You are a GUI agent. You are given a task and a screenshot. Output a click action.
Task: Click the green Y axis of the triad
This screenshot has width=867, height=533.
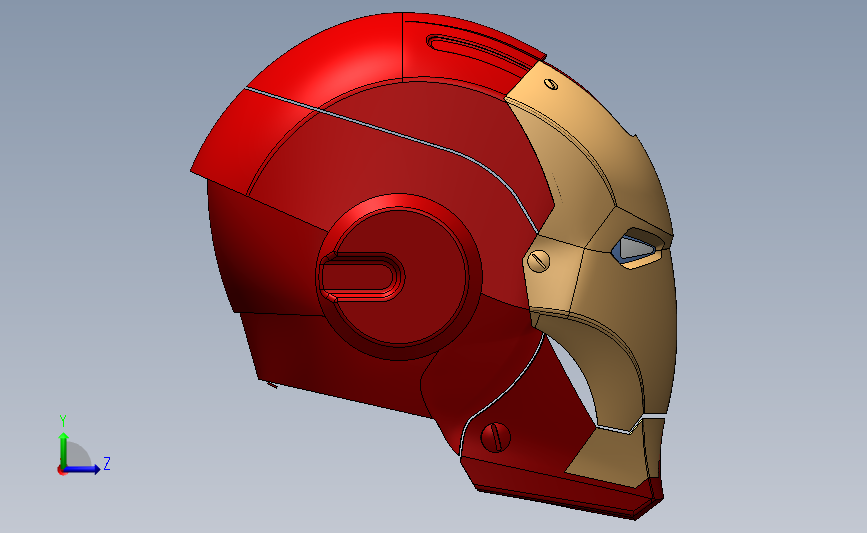click(x=63, y=450)
